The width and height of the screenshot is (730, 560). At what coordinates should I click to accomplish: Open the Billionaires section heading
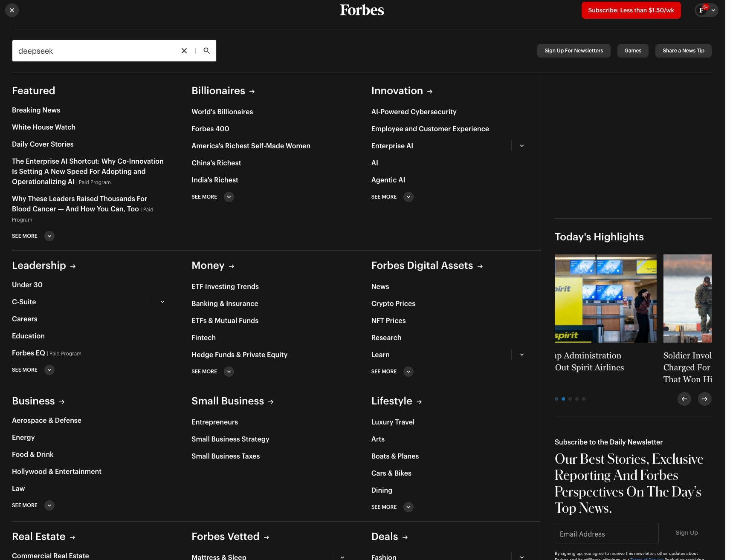[223, 91]
